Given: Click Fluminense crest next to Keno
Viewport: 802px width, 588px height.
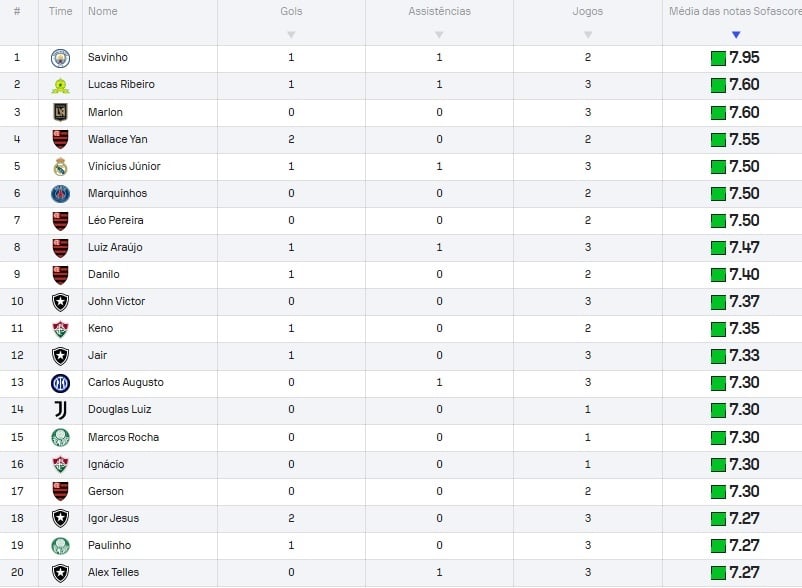Looking at the screenshot, I should 60,329.
